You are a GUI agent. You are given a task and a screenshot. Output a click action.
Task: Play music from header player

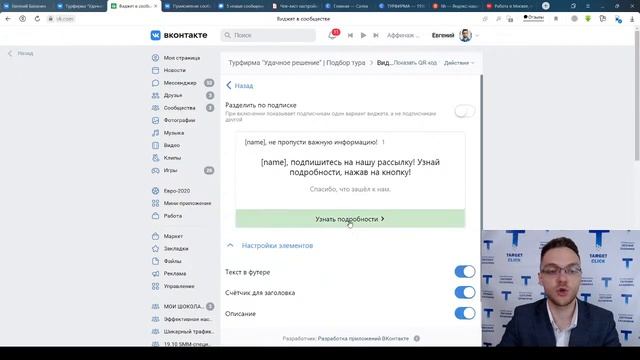[363, 36]
